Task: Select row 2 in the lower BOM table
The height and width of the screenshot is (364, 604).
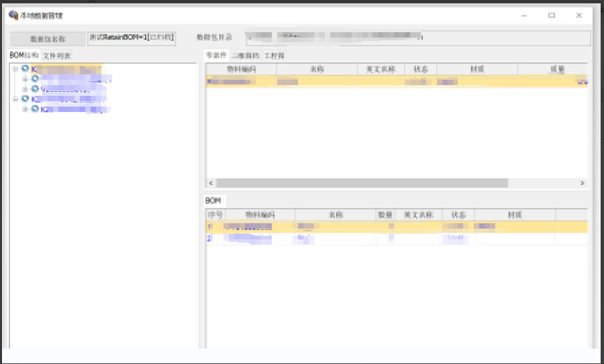Action: click(x=336, y=238)
